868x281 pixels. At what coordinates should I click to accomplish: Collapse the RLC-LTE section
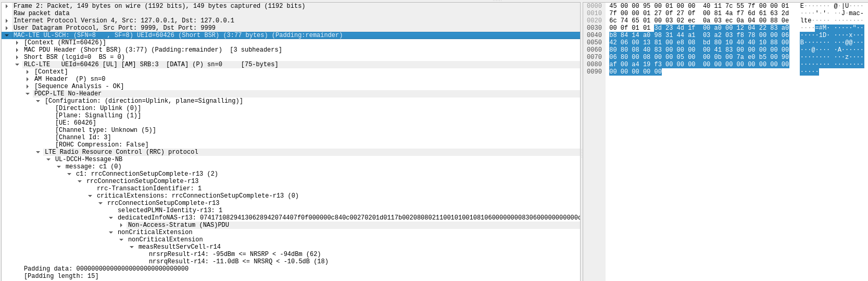[x=17, y=65]
